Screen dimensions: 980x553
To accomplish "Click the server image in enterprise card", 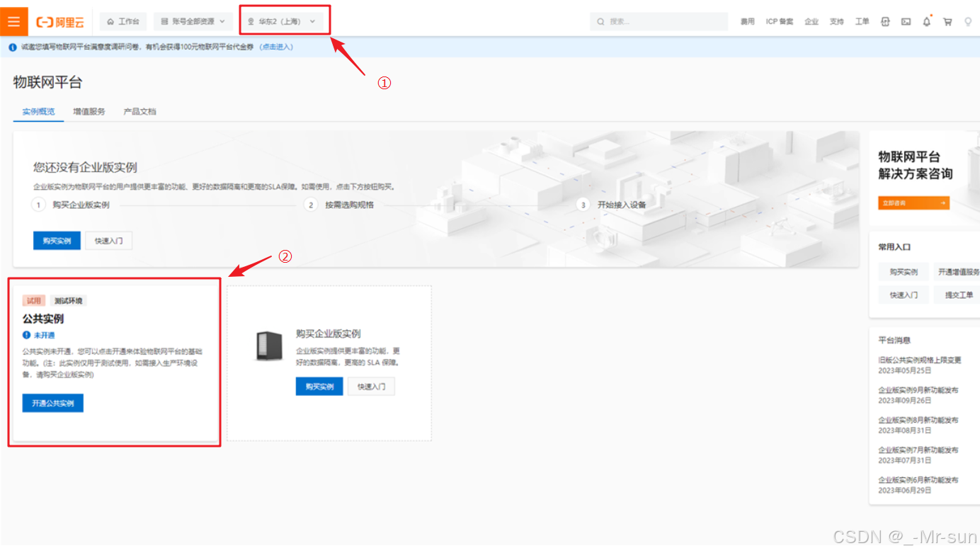I will [270, 346].
